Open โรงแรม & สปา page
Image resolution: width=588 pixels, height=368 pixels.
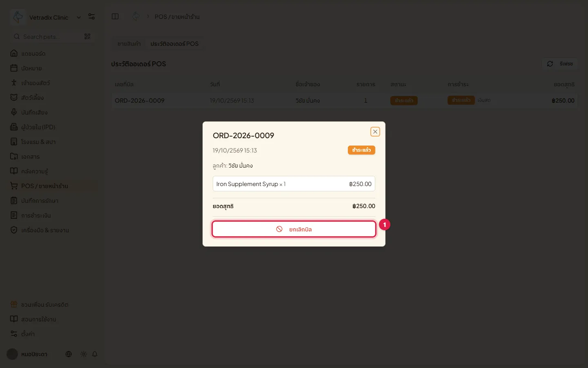[53, 142]
